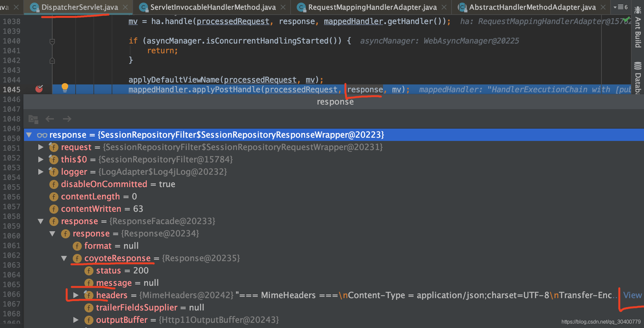Viewport: 644px width, 328px height.
Task: Expand the outputBuffer node
Action: pyautogui.click(x=76, y=320)
